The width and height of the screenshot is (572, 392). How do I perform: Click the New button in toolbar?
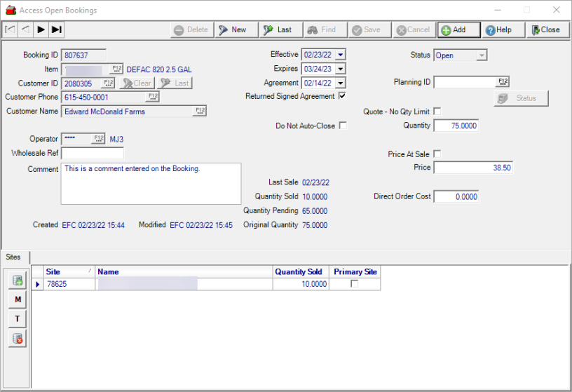pos(233,29)
